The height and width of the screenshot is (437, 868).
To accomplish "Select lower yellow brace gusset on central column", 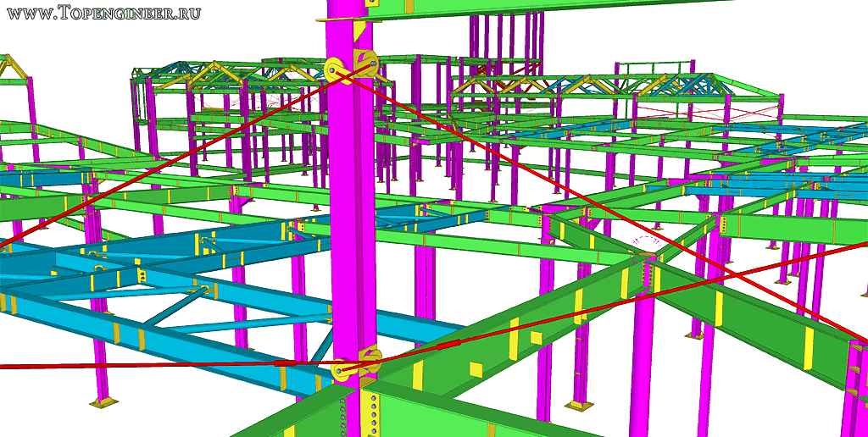I will tap(355, 364).
